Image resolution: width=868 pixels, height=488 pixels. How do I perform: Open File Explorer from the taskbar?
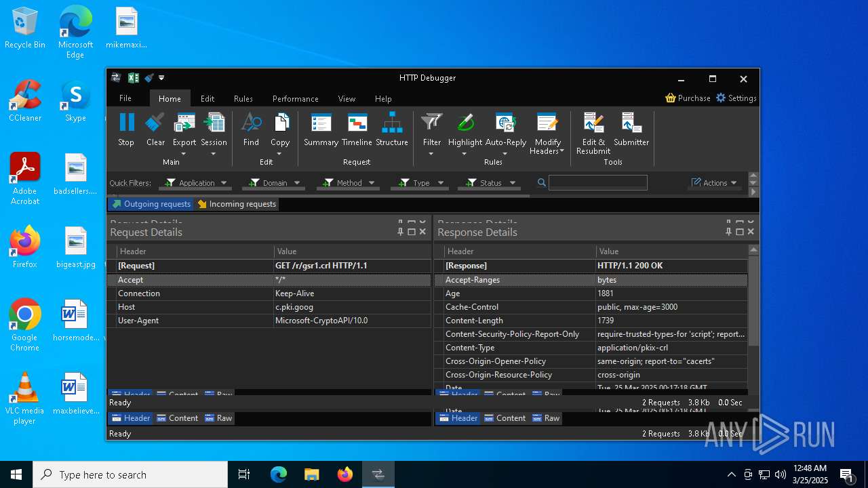click(x=312, y=474)
